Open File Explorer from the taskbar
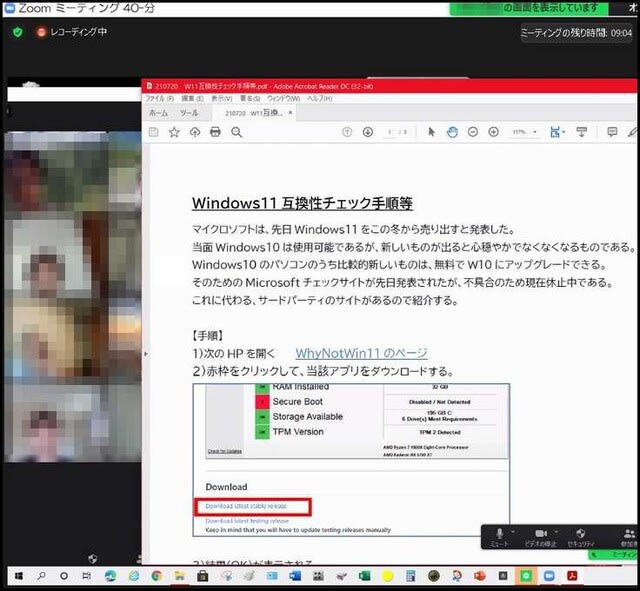640x591 pixels. (179, 576)
